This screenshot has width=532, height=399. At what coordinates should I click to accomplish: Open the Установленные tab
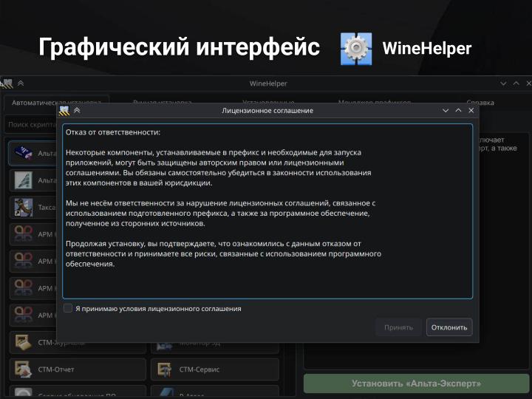tap(268, 102)
